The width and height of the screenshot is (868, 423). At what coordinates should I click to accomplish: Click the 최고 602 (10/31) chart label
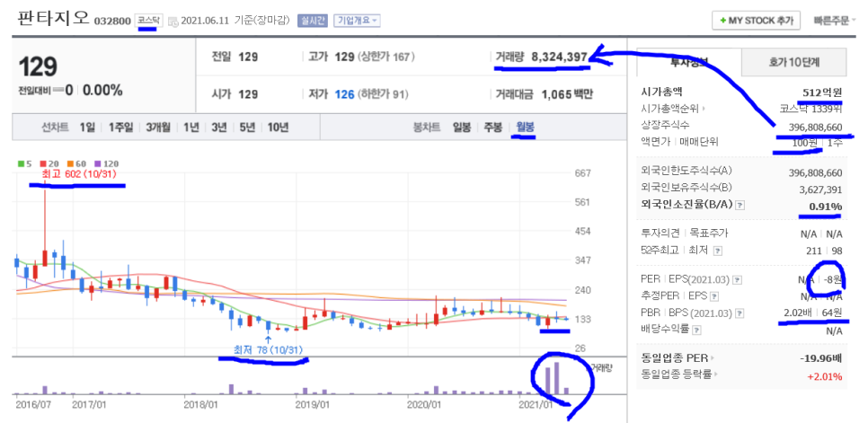point(78,173)
